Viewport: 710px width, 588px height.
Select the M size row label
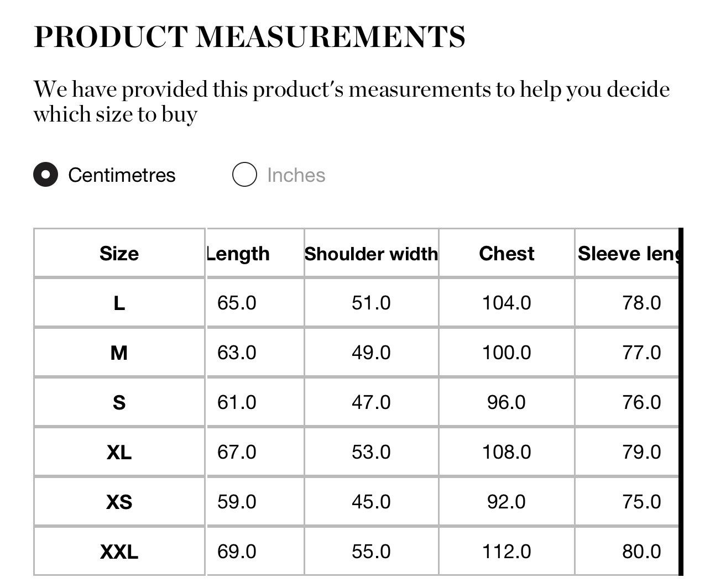pyautogui.click(x=119, y=353)
